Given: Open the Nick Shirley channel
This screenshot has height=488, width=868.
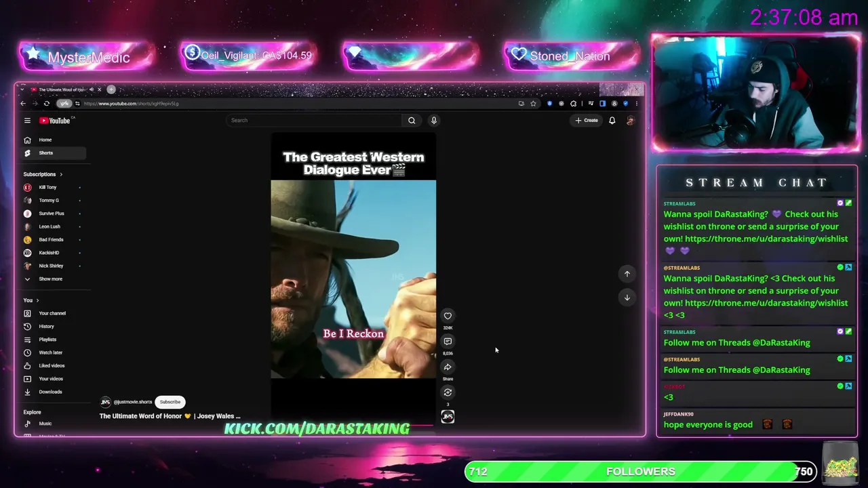Looking at the screenshot, I should (x=52, y=266).
